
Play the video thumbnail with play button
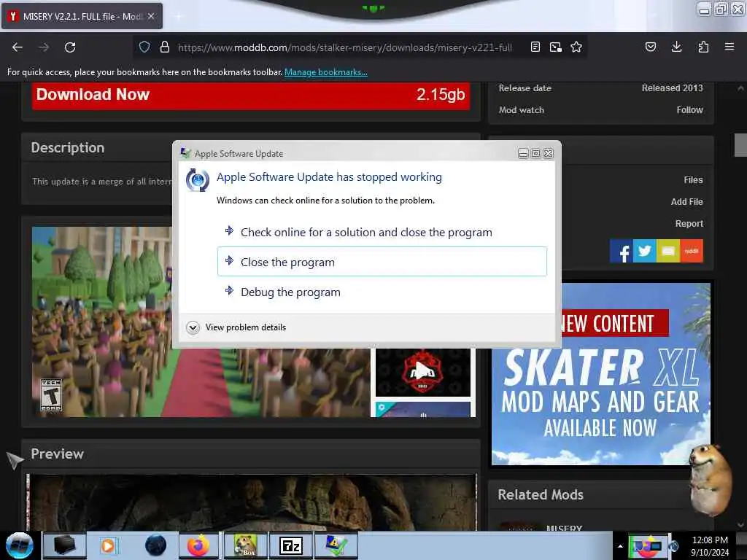point(422,372)
